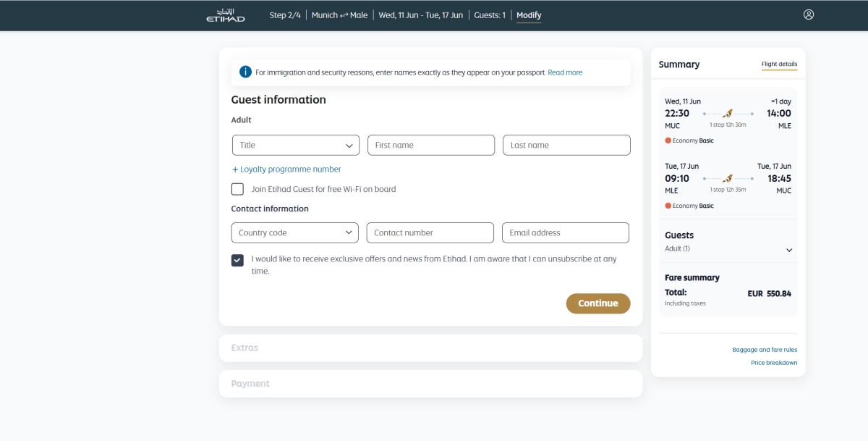
Task: Click the Etihad logo in header
Action: 225,15
